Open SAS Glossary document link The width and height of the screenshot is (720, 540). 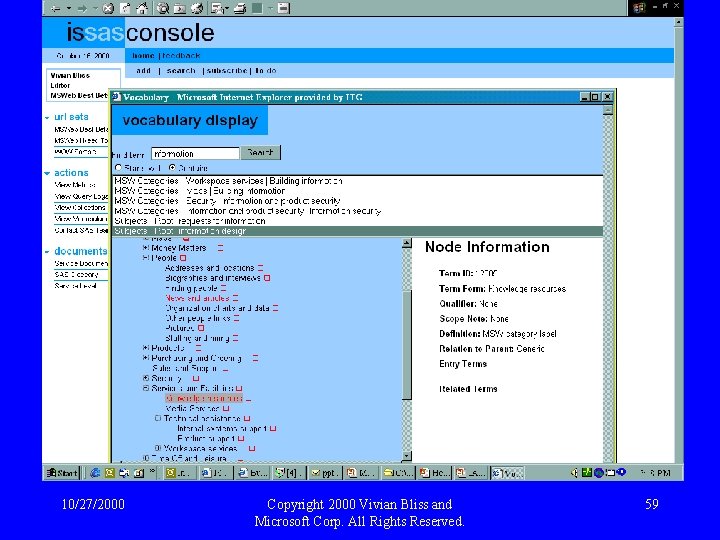tap(77, 275)
